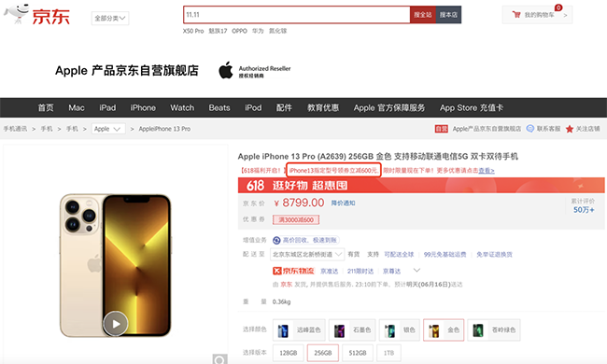The image size is (607, 364).
Task: Click the price drop notification link
Action: coord(343,203)
